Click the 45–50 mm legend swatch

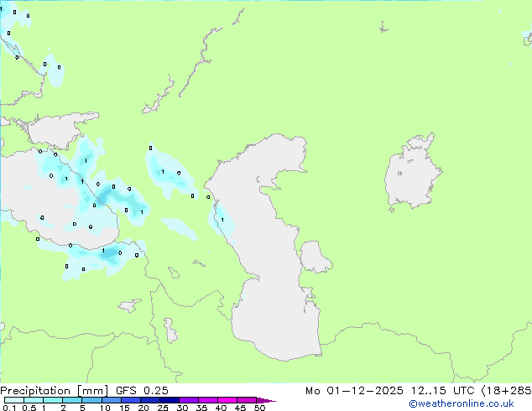coord(247,400)
